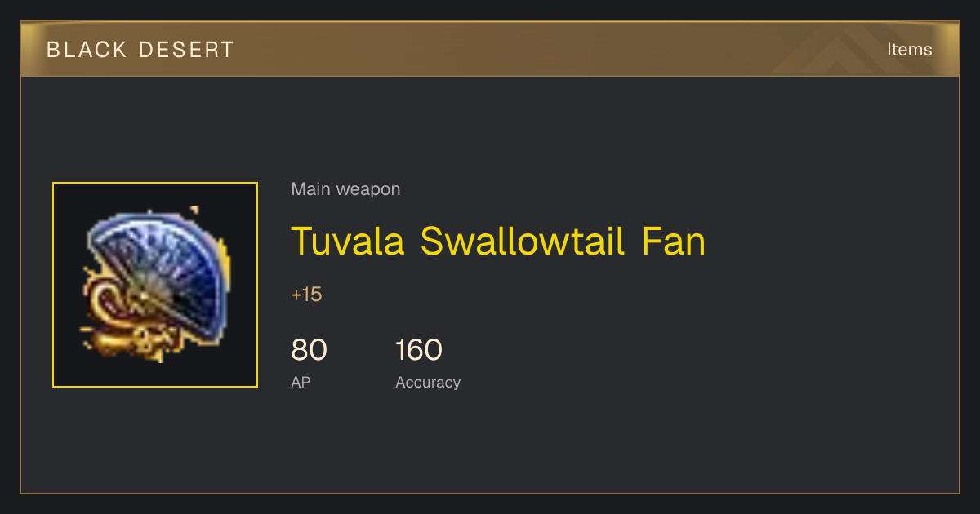Click the AP stat label

301,382
